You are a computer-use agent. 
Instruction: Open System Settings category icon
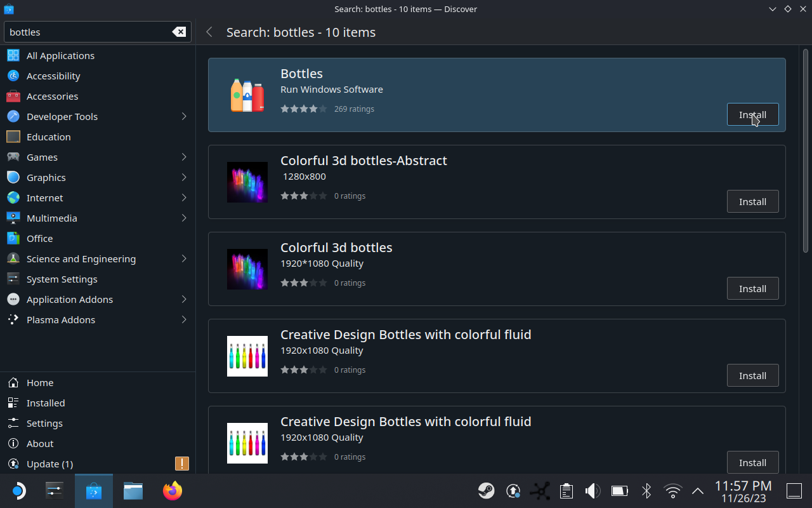(x=13, y=279)
